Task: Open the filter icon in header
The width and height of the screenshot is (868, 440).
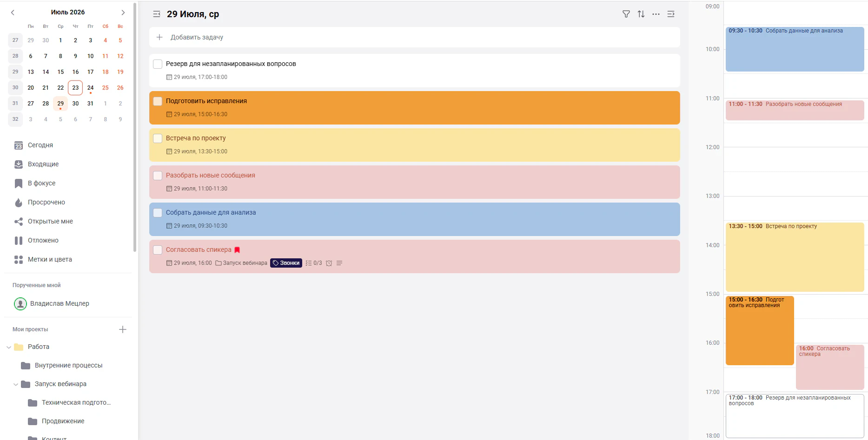Action: [626, 14]
